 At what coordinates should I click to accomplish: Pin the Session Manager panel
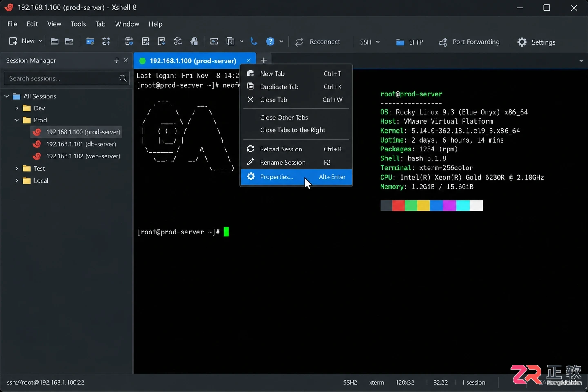click(x=117, y=60)
